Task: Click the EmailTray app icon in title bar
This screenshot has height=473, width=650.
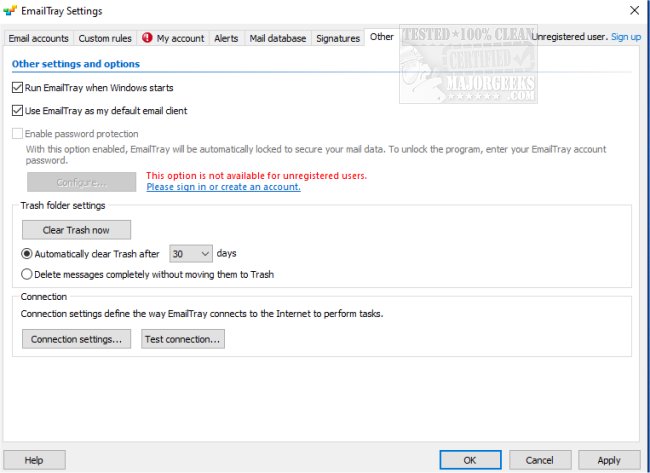Action: coord(10,11)
